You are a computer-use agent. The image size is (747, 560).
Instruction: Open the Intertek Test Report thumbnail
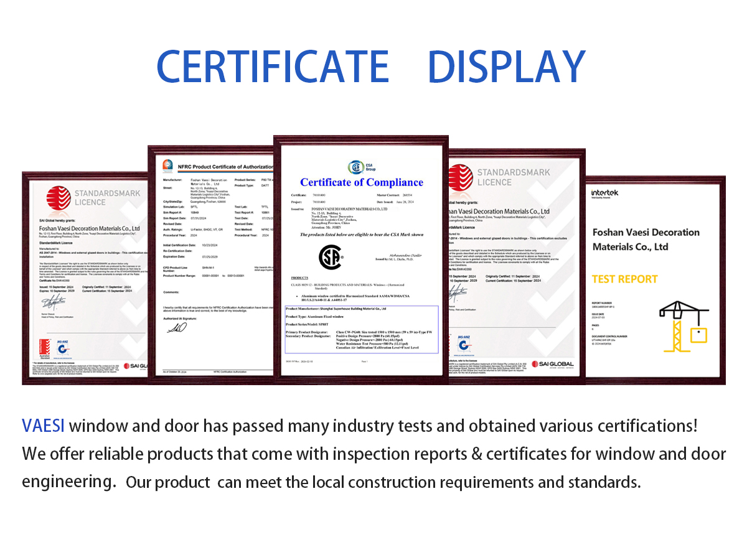tap(655, 279)
